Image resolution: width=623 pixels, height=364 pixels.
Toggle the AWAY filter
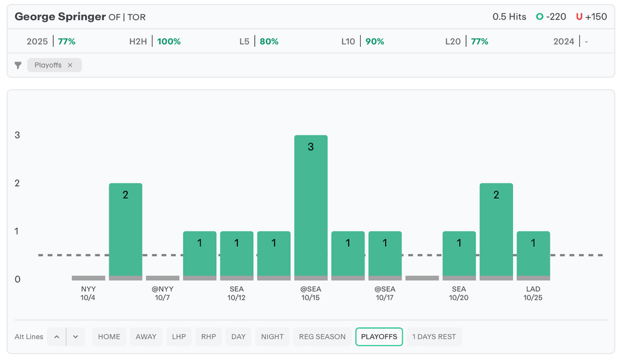tap(146, 337)
